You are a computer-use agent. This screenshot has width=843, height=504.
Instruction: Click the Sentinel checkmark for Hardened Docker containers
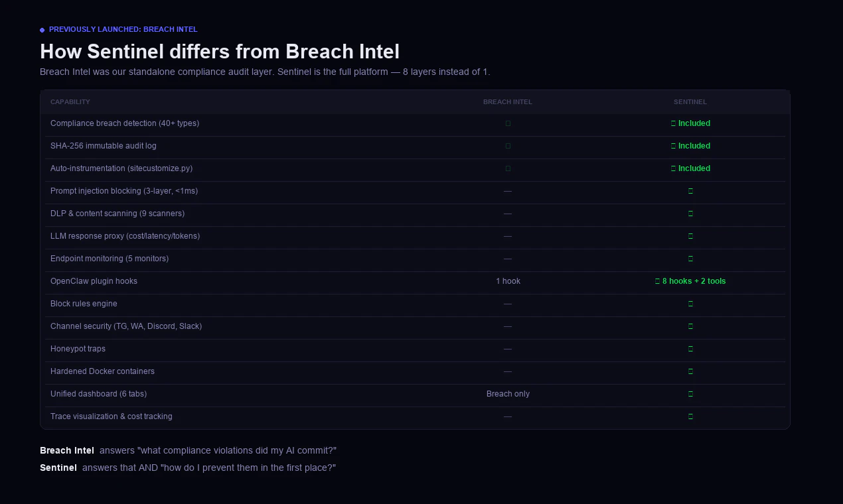tap(690, 371)
